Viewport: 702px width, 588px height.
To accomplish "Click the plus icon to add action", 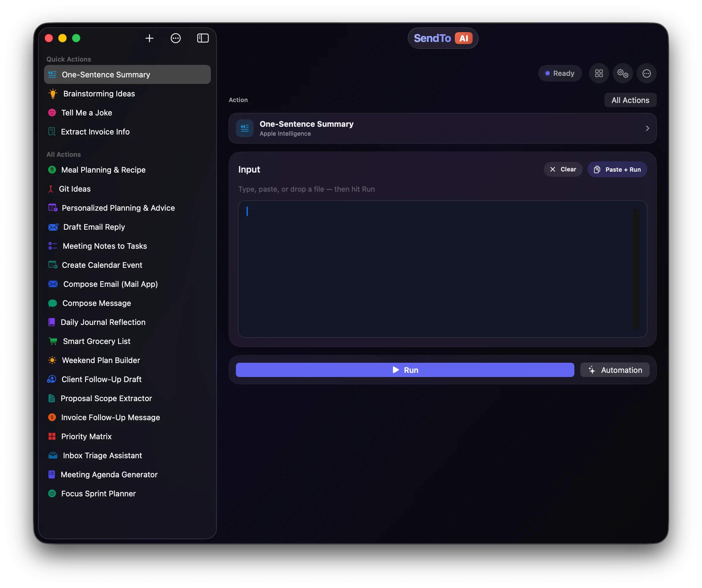I will tap(149, 38).
